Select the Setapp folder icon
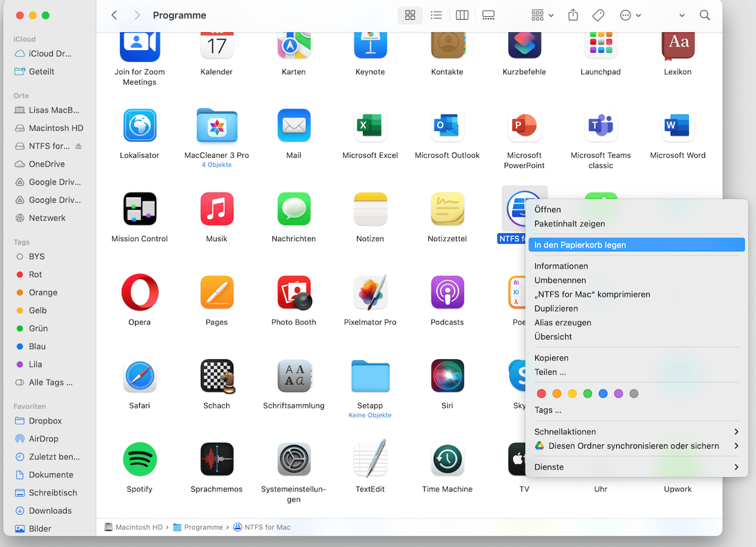The height and width of the screenshot is (547, 756). (370, 376)
